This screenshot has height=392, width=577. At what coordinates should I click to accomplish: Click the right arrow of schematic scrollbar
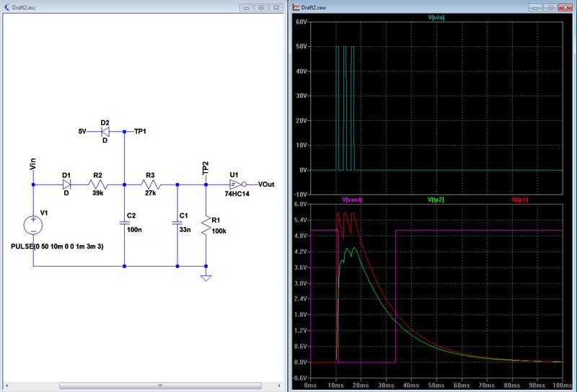click(279, 386)
